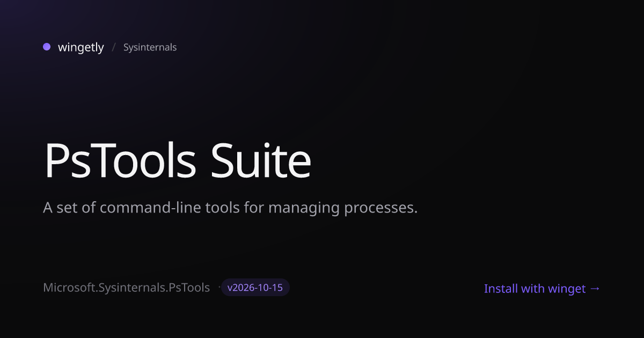Click Install with winget link
This screenshot has height=338, width=644.
coord(542,289)
